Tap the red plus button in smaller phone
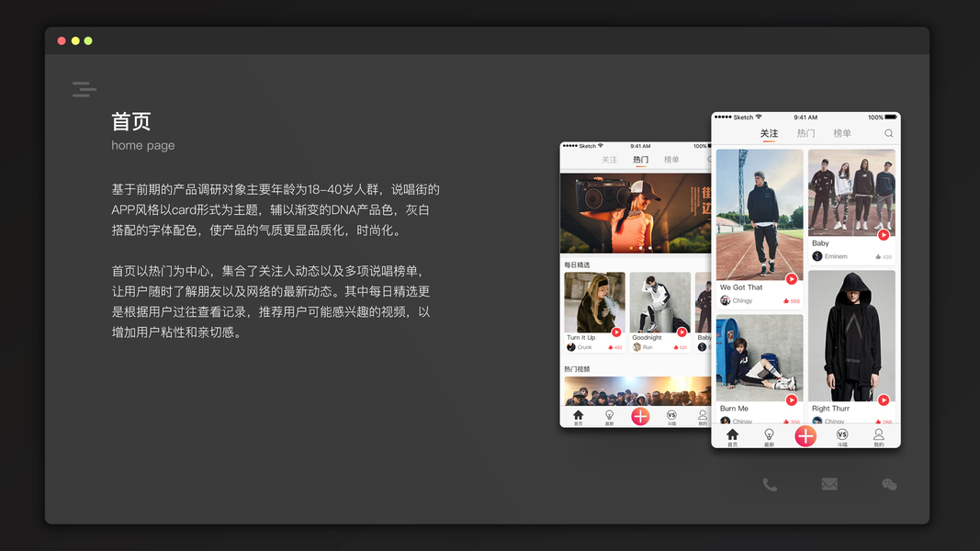This screenshot has height=551, width=980. click(640, 416)
